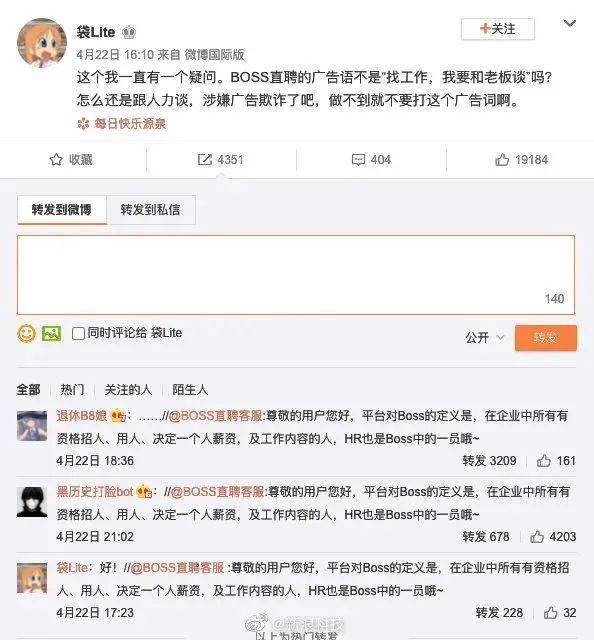Open the emoji smiley picker

[27, 333]
